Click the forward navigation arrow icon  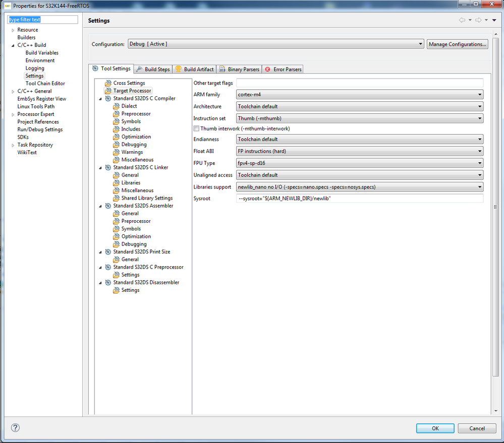pos(478,20)
